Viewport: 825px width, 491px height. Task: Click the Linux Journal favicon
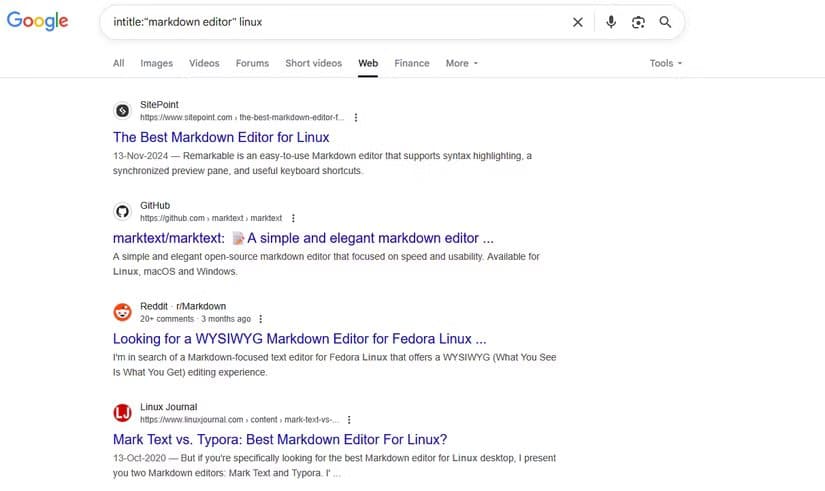(x=123, y=413)
